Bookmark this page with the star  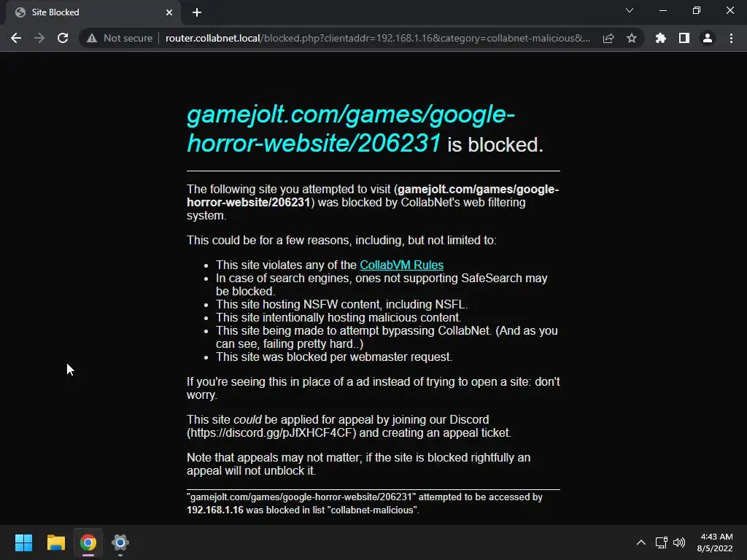[632, 38]
